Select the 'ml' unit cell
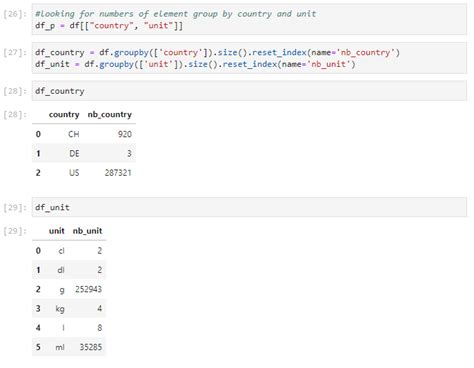The width and height of the screenshot is (474, 368). coord(60,347)
